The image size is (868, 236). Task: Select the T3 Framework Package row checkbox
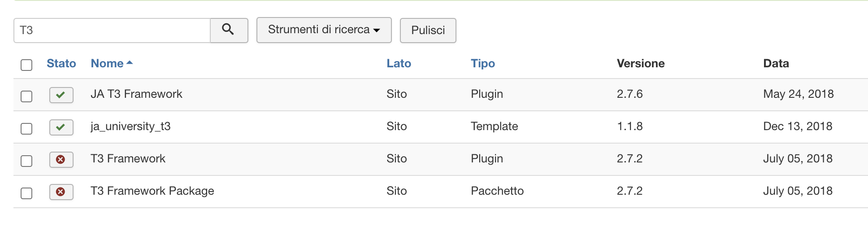[x=26, y=193]
